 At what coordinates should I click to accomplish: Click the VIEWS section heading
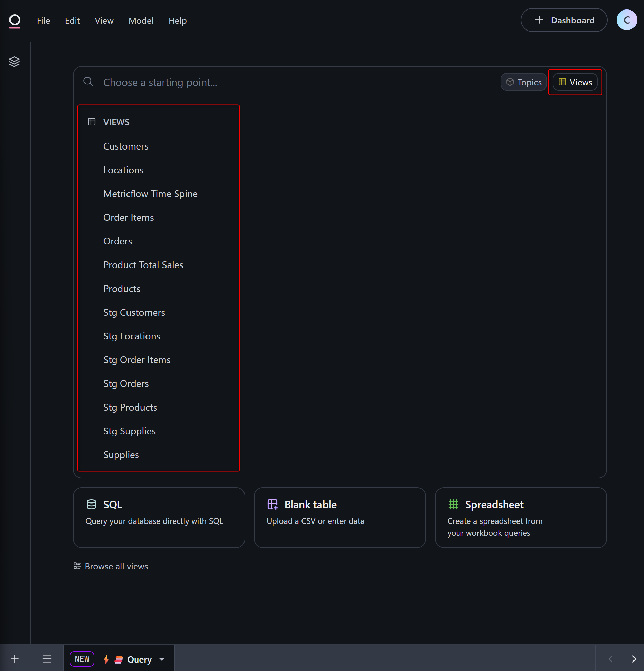pos(116,122)
